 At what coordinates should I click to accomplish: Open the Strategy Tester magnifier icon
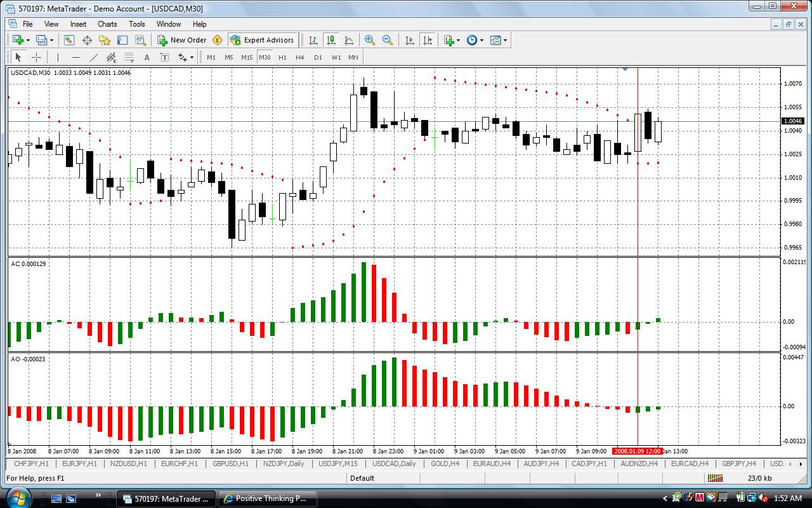[x=141, y=40]
